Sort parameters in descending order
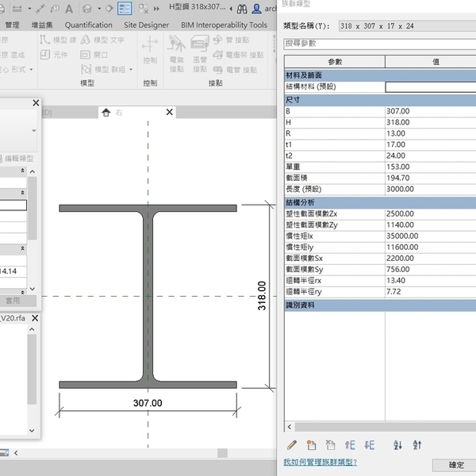476x476 pixels. [418, 446]
